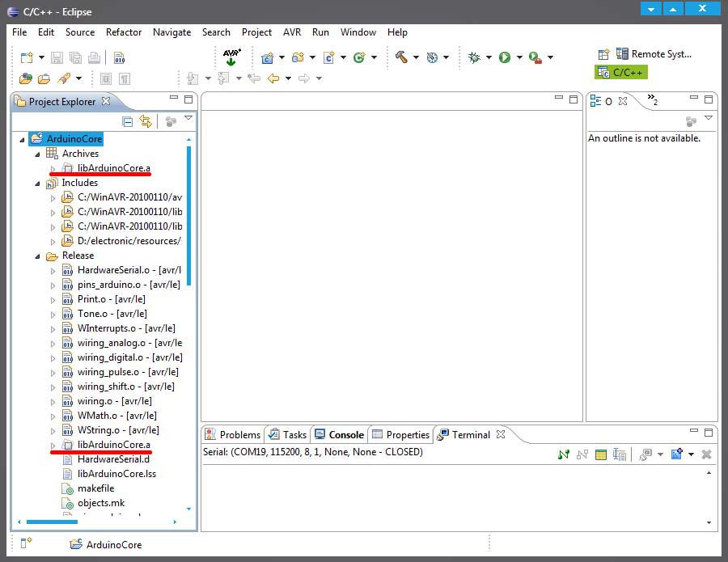Click Collapse All in Project Explorer
The width and height of the screenshot is (728, 562).
(x=127, y=121)
